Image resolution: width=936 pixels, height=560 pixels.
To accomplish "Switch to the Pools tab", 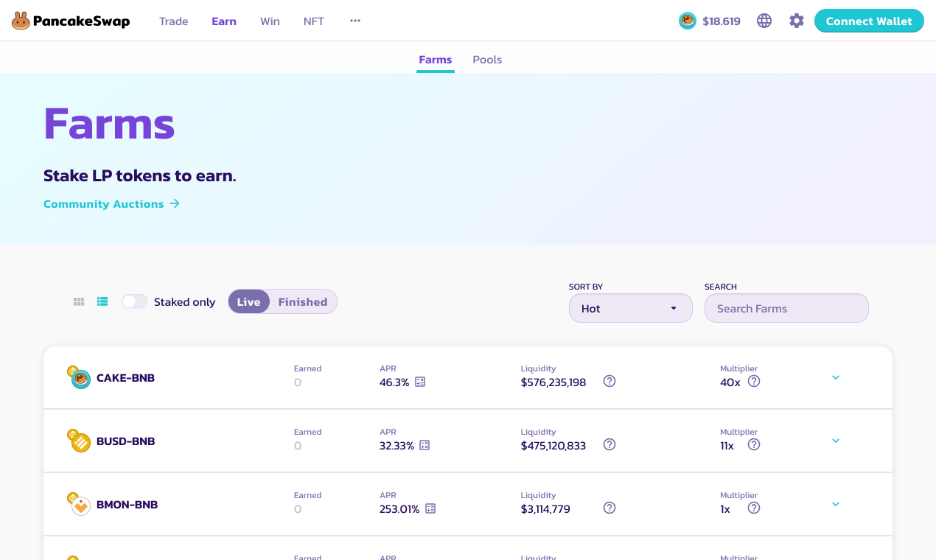I will (x=487, y=60).
